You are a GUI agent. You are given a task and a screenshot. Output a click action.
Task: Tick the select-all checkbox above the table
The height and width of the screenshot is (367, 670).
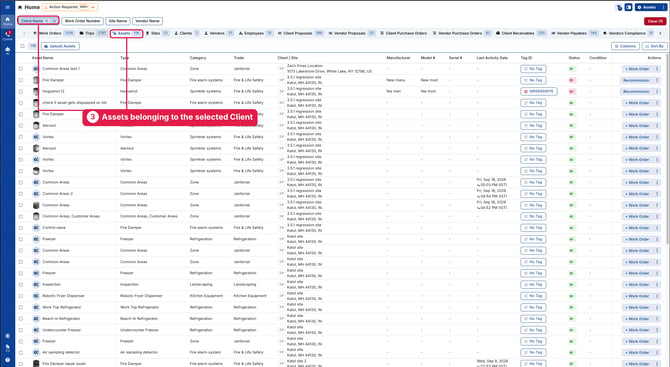click(23, 46)
